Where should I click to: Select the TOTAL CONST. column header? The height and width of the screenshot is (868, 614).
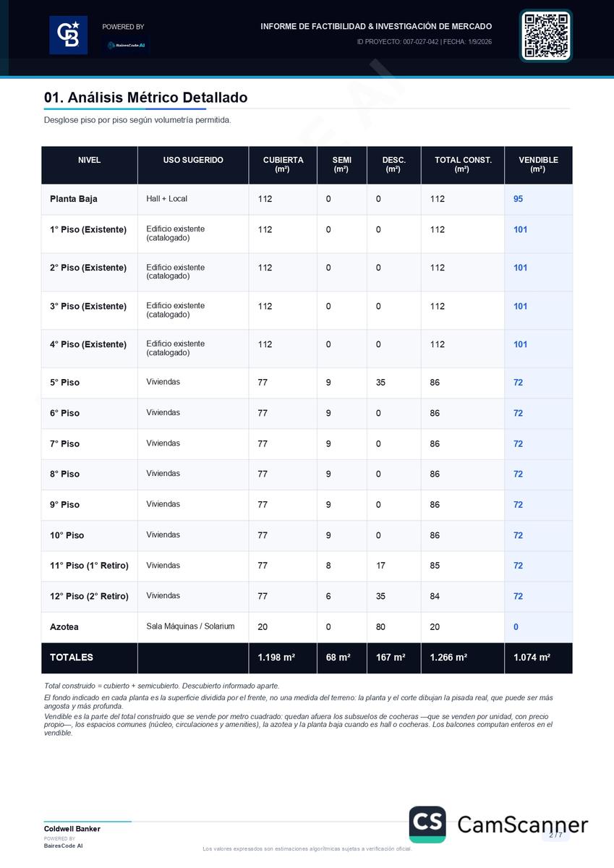pos(463,165)
